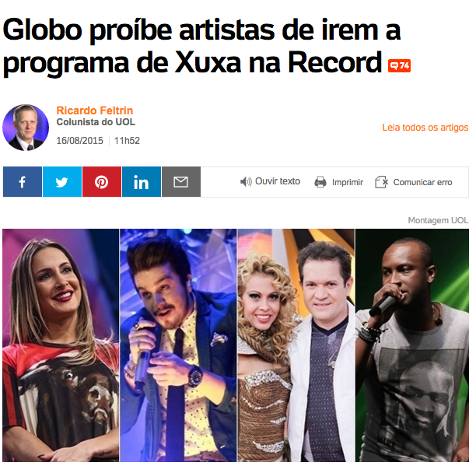Click the article headline about Globo and Xuxa
This screenshot has height=466, width=476.
[206, 46]
